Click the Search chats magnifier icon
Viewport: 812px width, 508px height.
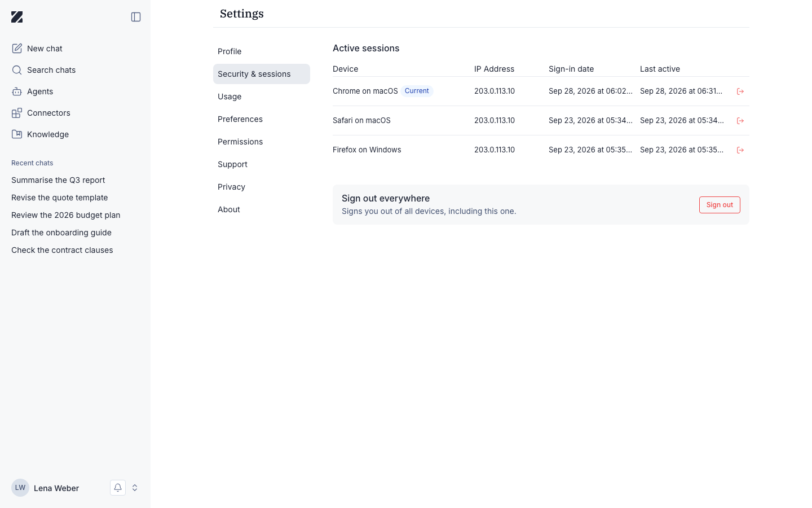tap(17, 70)
